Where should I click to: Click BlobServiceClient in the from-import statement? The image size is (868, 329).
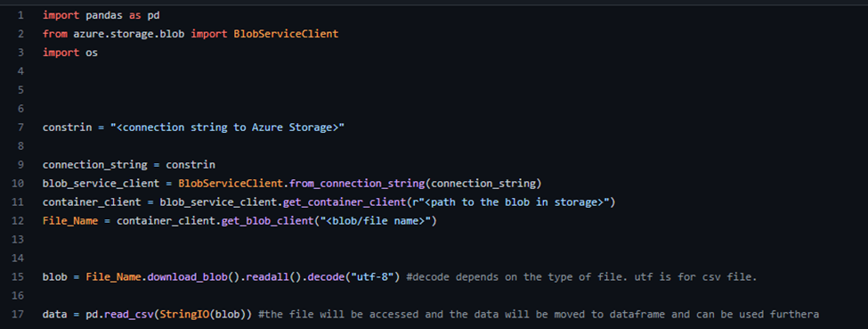coord(286,34)
